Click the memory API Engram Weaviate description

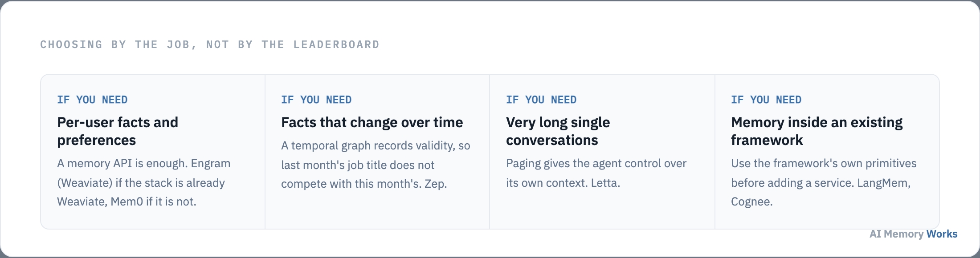pos(143,182)
